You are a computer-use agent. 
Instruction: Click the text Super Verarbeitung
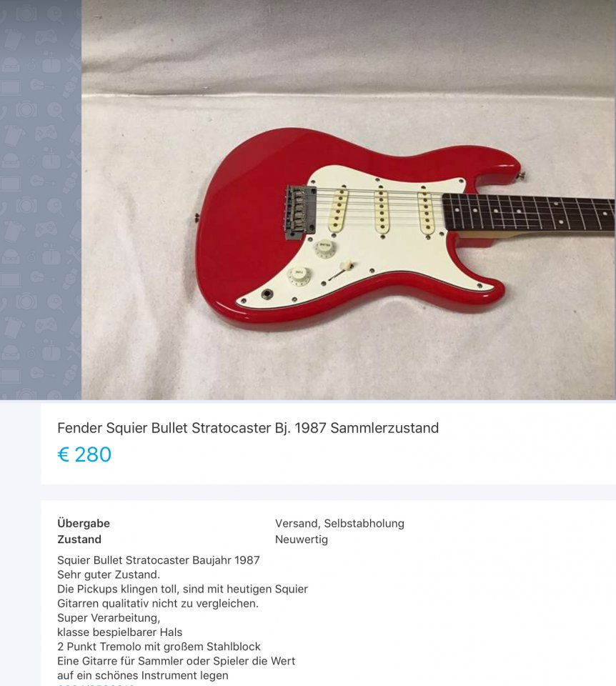point(109,617)
